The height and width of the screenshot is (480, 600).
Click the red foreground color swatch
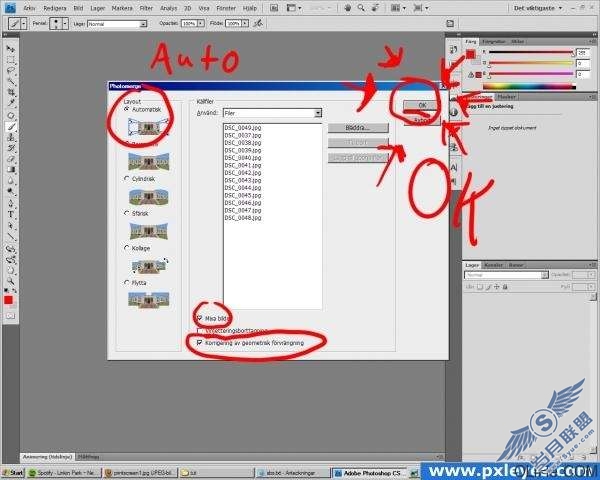tap(8, 300)
